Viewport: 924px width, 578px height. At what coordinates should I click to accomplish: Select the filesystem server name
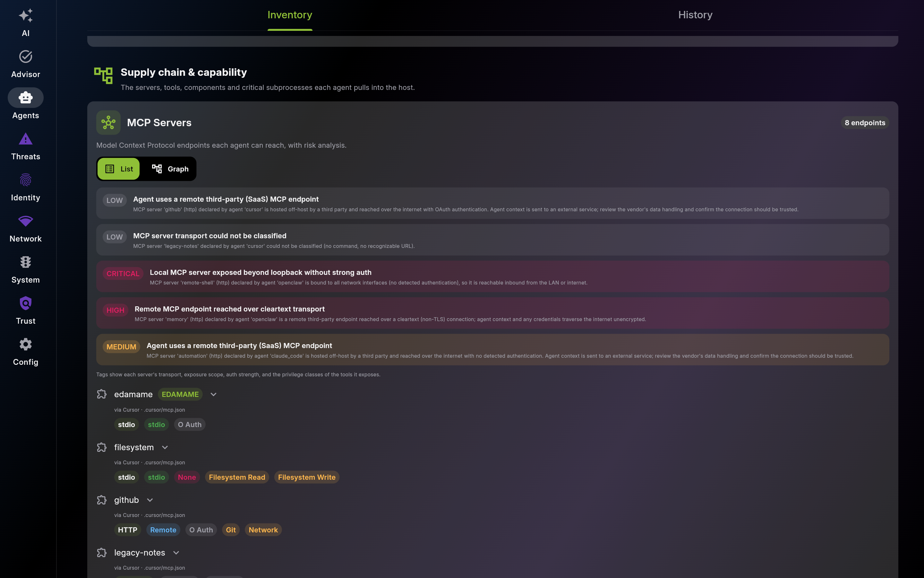134,447
